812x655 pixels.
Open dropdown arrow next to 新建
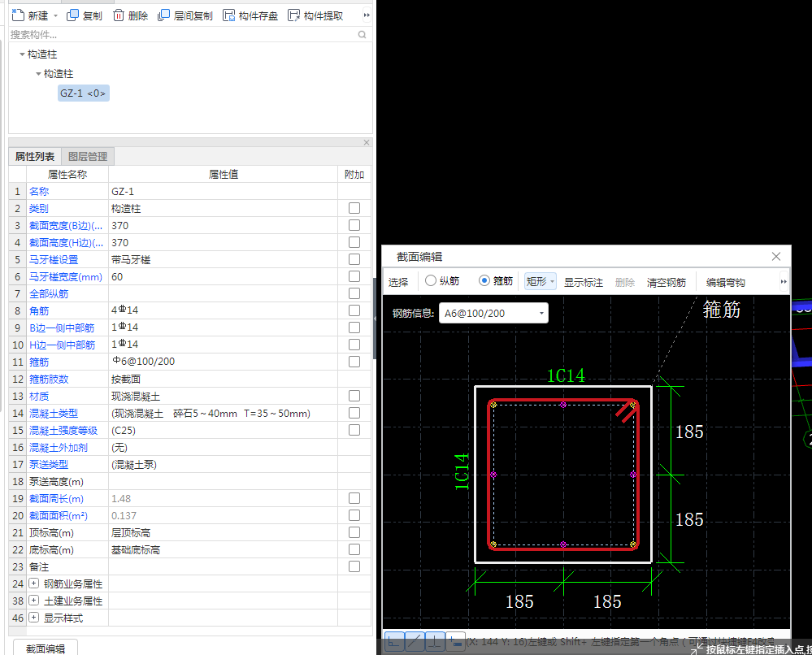(55, 16)
